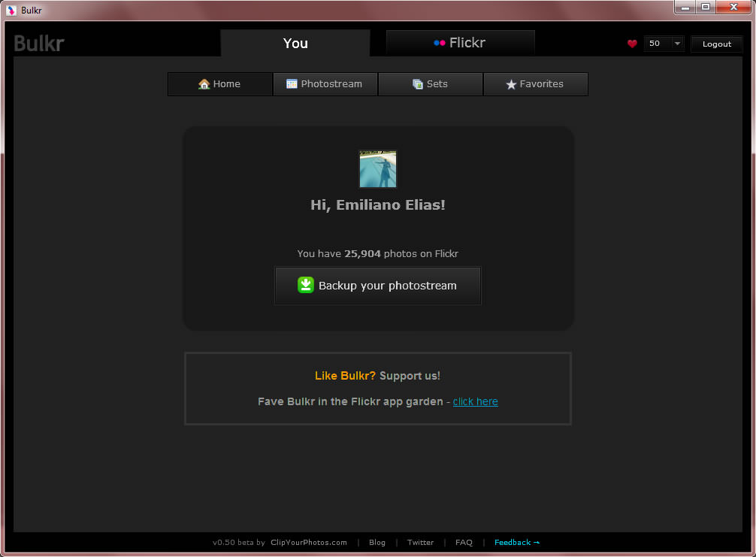This screenshot has height=557, width=756.
Task: Switch to the Flickr tab
Action: tap(460, 42)
